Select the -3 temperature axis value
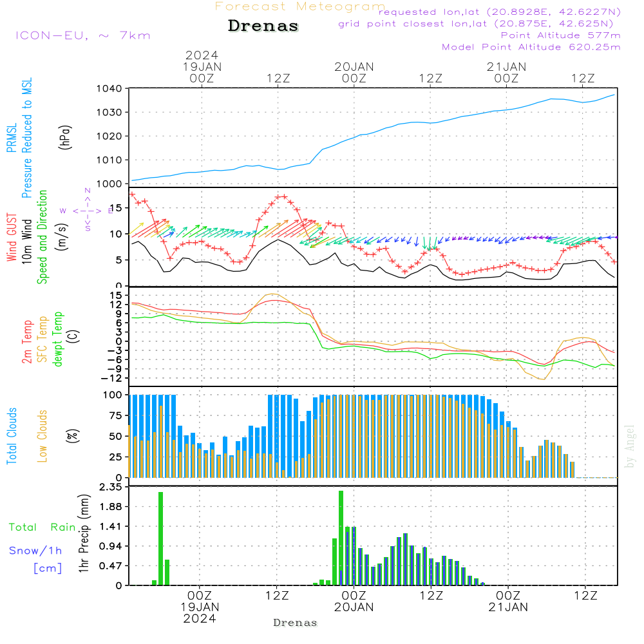Screen dimensions: 644x644 coord(115,351)
